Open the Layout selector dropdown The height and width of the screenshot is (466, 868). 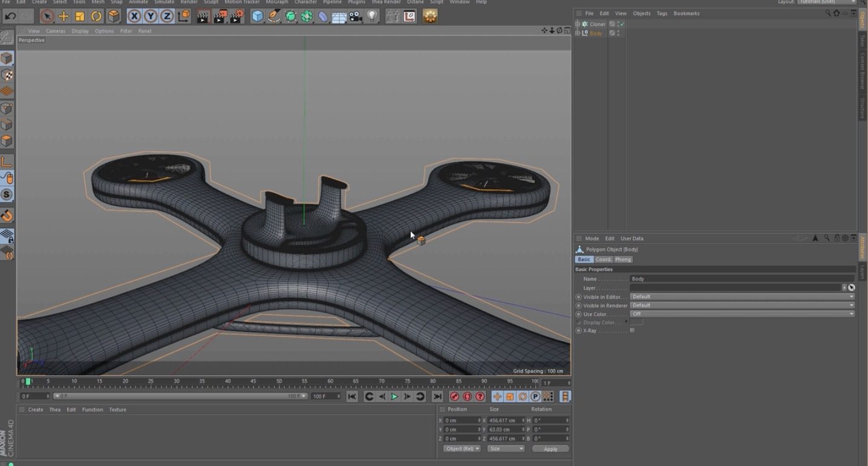pyautogui.click(x=827, y=2)
